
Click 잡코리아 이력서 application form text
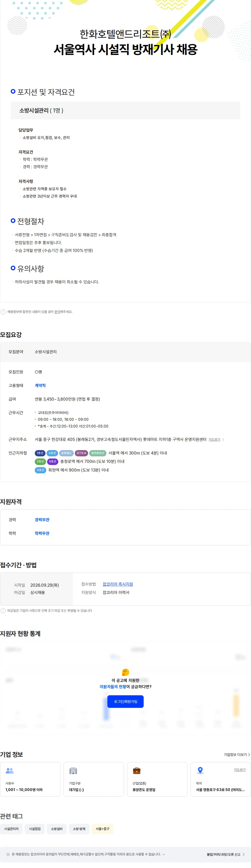point(116,592)
